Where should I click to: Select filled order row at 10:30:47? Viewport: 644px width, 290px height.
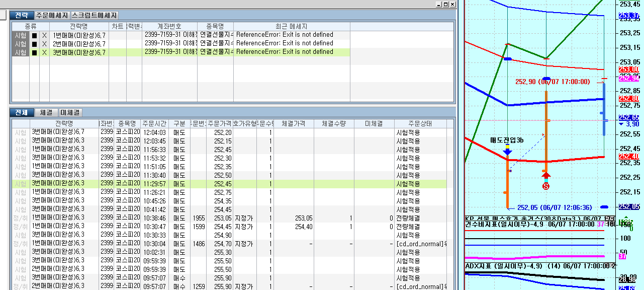pyautogui.click(x=229, y=227)
